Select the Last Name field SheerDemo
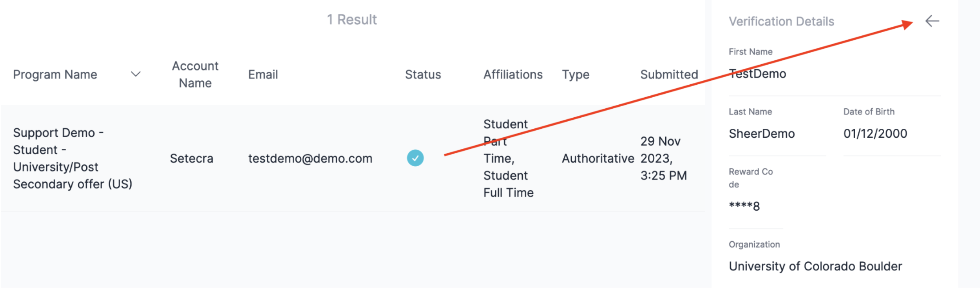This screenshot has height=289, width=980. (x=761, y=133)
